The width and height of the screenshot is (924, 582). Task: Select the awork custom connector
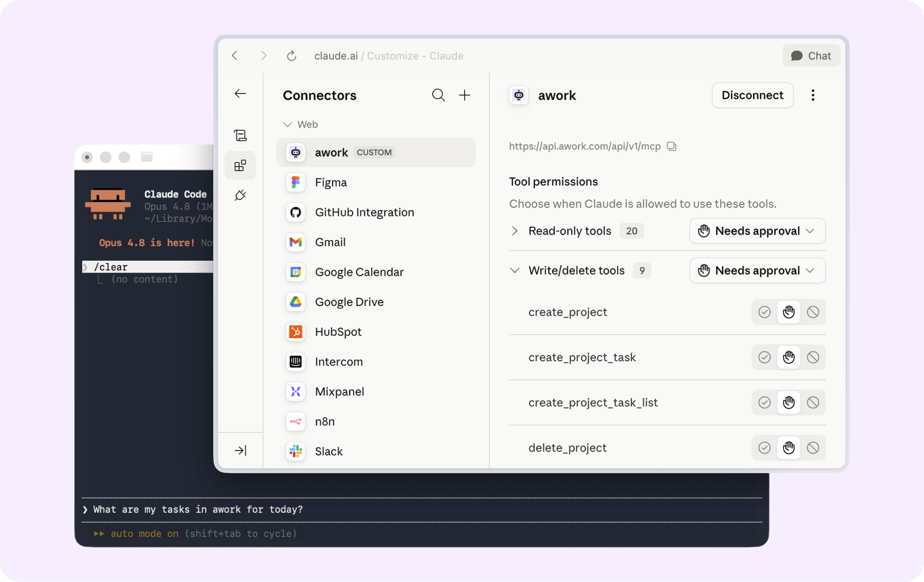(376, 153)
